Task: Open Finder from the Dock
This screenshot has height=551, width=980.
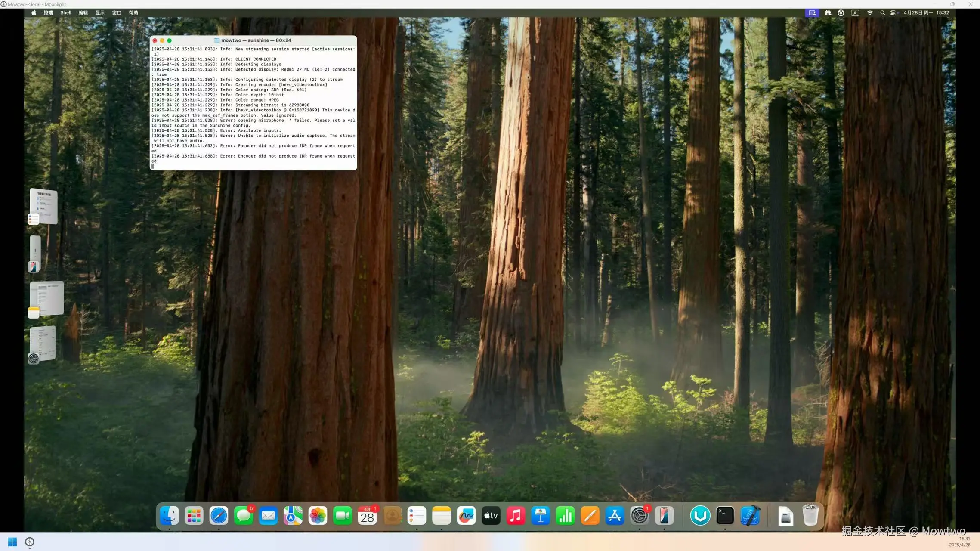Action: point(169,515)
